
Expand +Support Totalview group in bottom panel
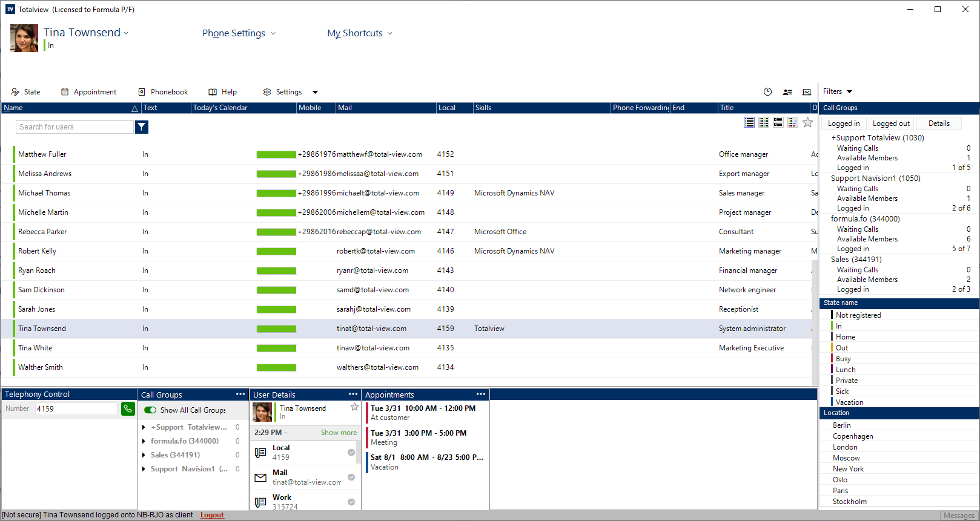144,427
